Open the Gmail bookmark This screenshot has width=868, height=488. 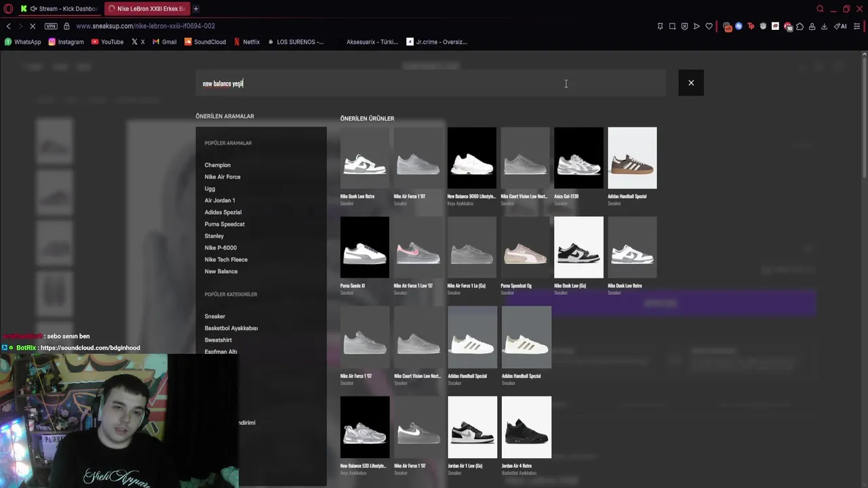point(164,42)
